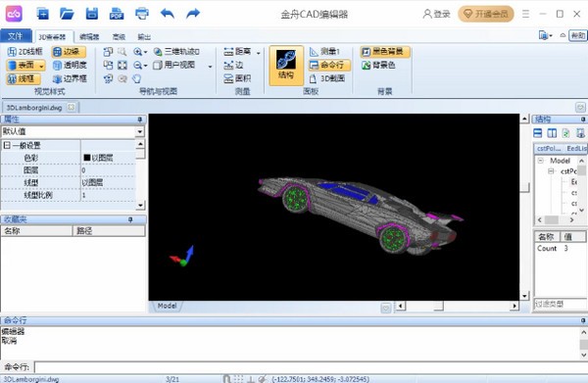This screenshot has height=383, width=588.
Task: Toggle the 命令行 command line panel
Action: pyautogui.click(x=329, y=65)
